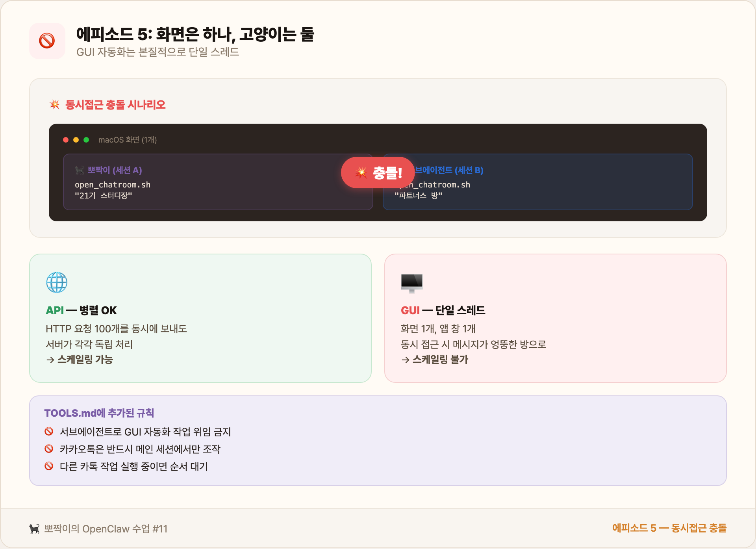Click the macOS 화면 (1개) title bar label
This screenshot has width=756, height=549.
click(128, 139)
